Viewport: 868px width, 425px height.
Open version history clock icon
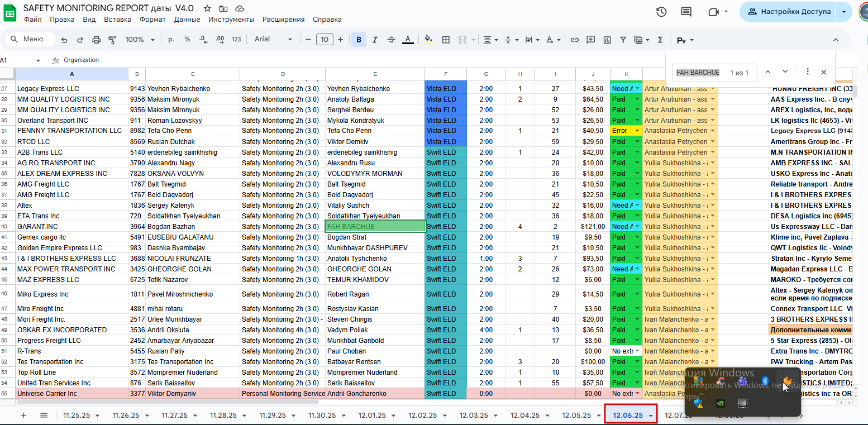tap(661, 12)
